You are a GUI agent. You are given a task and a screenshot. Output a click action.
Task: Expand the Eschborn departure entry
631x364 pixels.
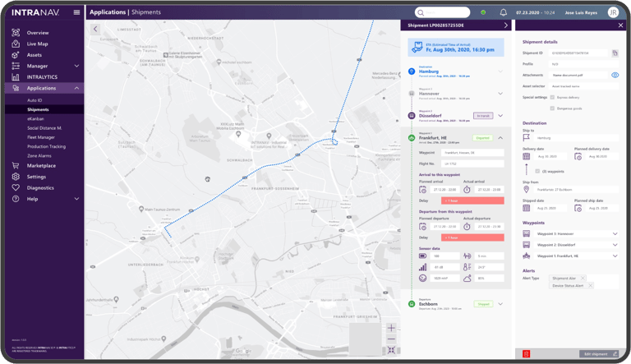(x=500, y=304)
